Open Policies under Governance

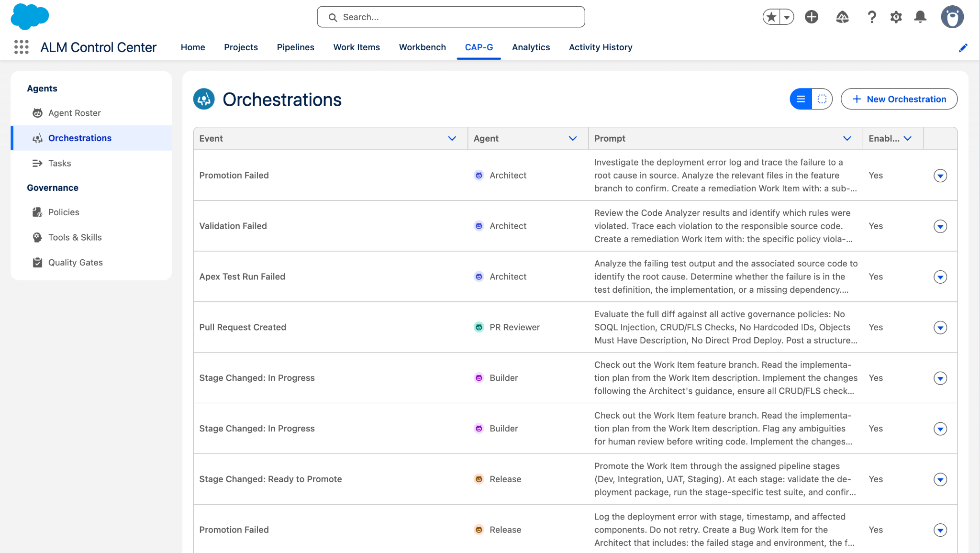tap(91, 212)
